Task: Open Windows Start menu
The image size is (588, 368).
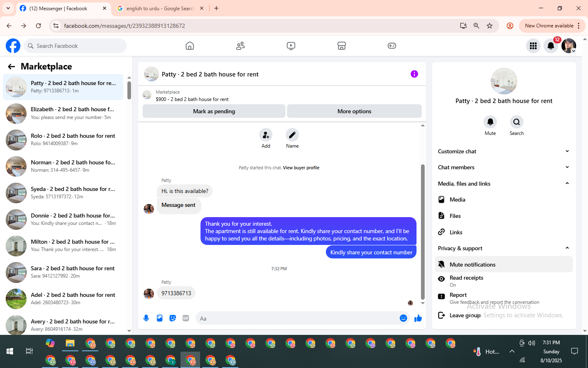Action: 10,351
